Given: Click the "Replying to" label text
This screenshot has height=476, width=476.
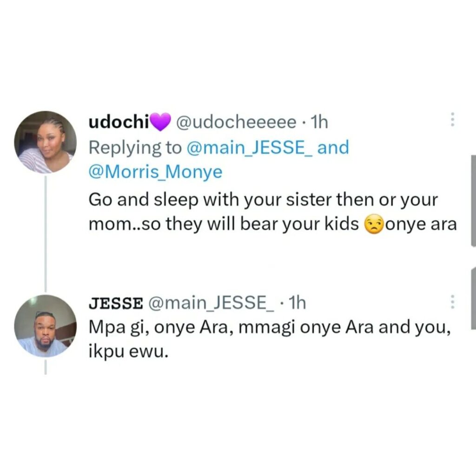Looking at the screenshot, I should [135, 147].
